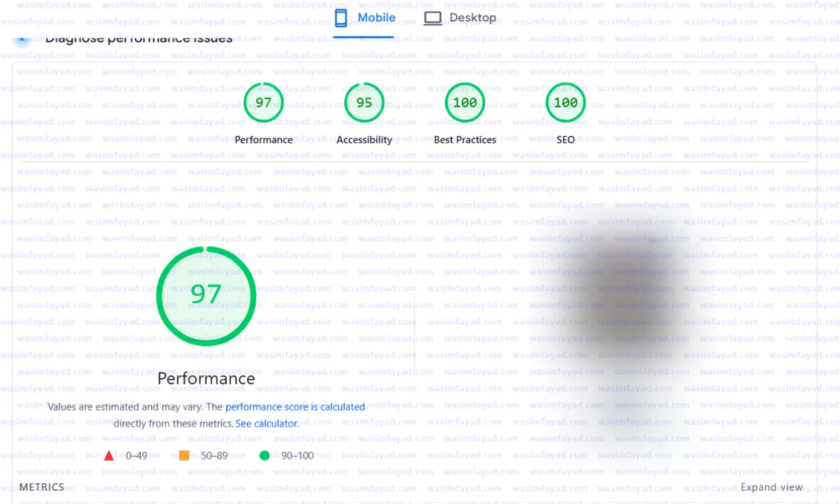840x504 pixels.
Task: Jump to the Accessibility 95 score gauge
Action: pyautogui.click(x=364, y=103)
